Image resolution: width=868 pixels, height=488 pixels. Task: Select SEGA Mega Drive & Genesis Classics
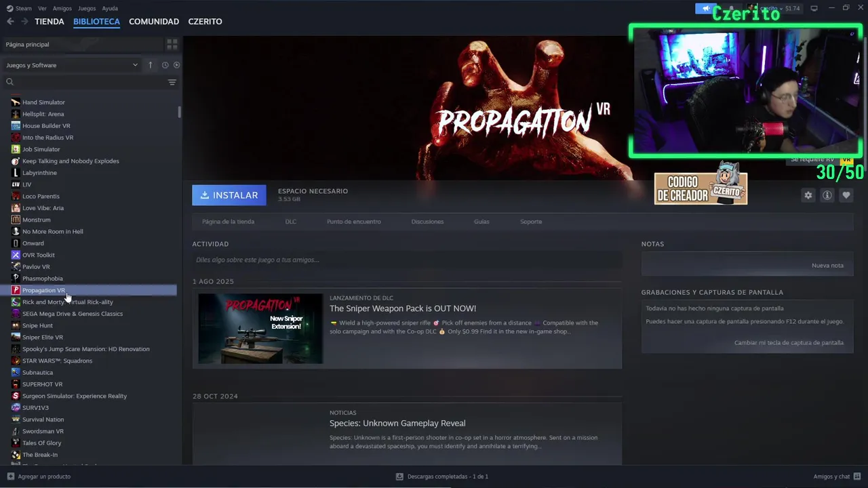coord(72,314)
